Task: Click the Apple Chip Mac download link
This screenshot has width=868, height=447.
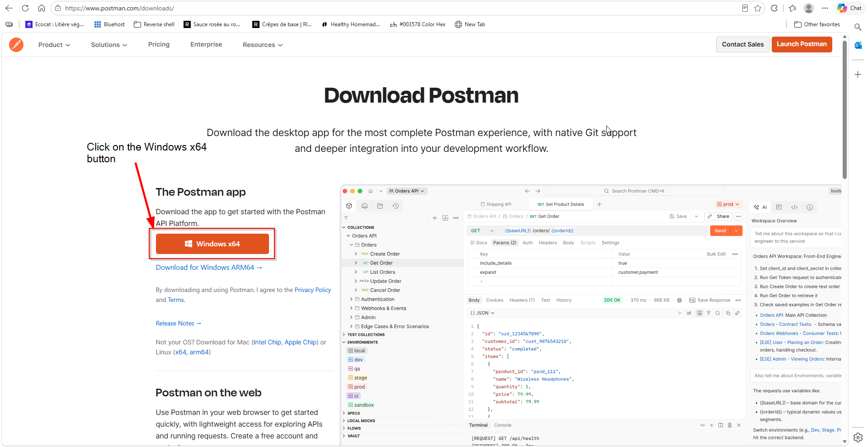Action: tap(301, 342)
